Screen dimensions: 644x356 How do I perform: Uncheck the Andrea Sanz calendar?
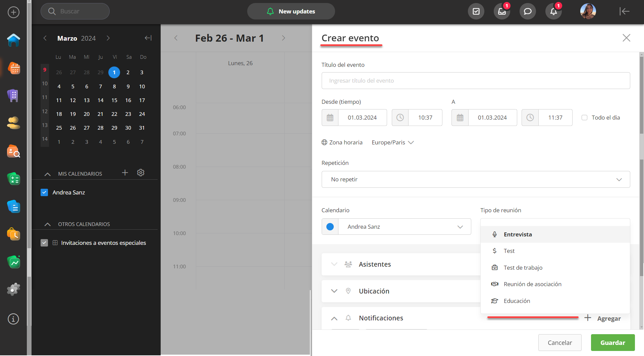[44, 192]
